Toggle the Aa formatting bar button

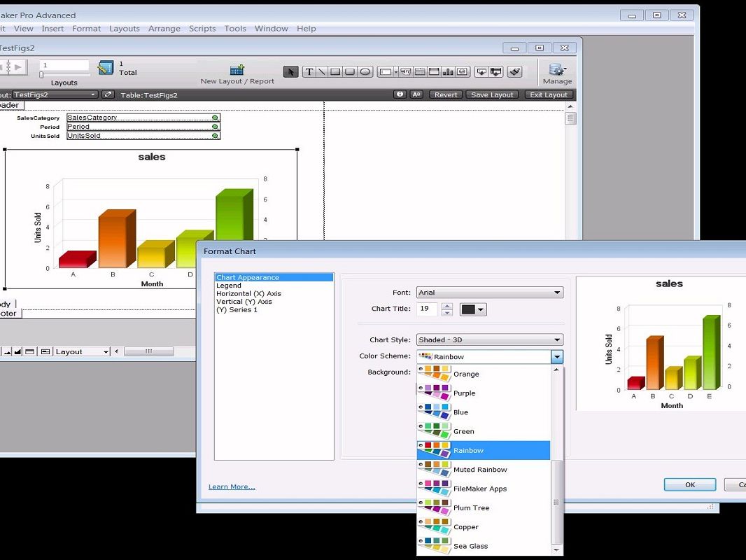416,94
